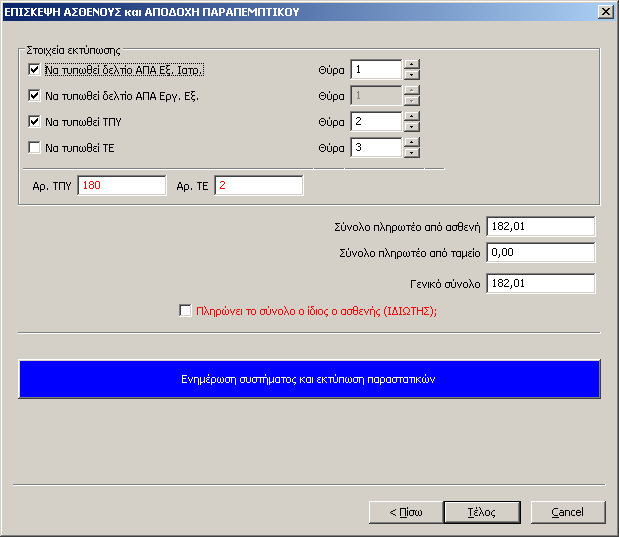Uncheck 'Να τυπωθεί δελτίο ΑΠΑ Εξ. Ιατρ.' checkbox
The height and width of the screenshot is (537, 619).
[x=35, y=70]
